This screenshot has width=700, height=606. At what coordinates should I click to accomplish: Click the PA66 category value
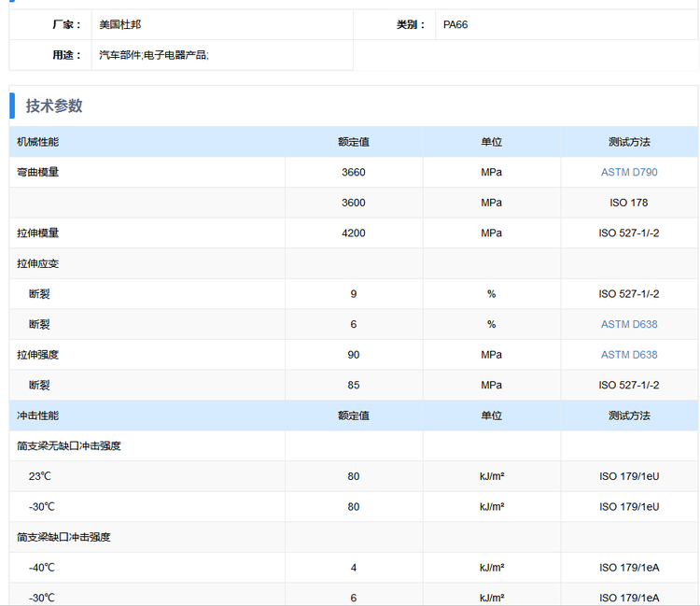tap(456, 24)
